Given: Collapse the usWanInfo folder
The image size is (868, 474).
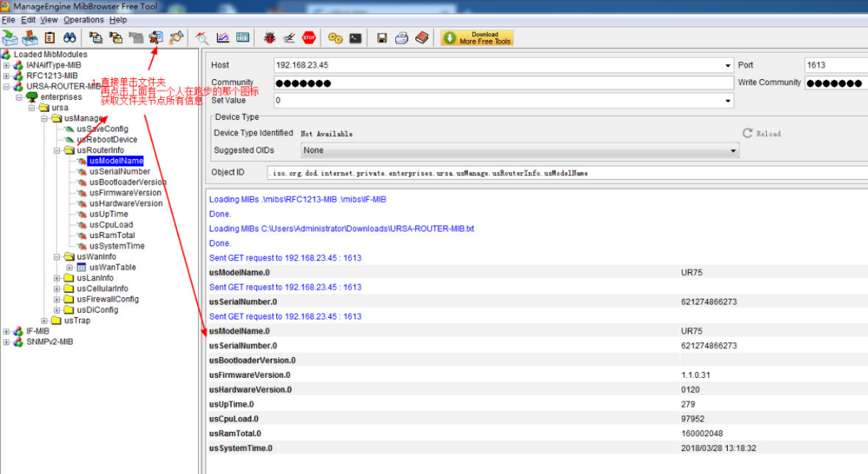Looking at the screenshot, I should coord(57,257).
